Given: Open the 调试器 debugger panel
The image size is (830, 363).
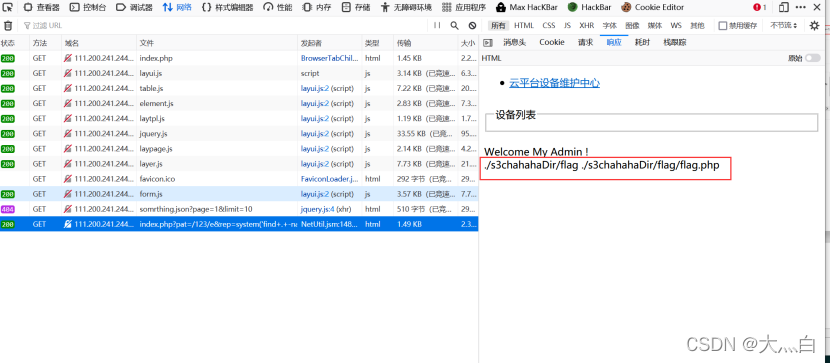Looking at the screenshot, I should (134, 7).
